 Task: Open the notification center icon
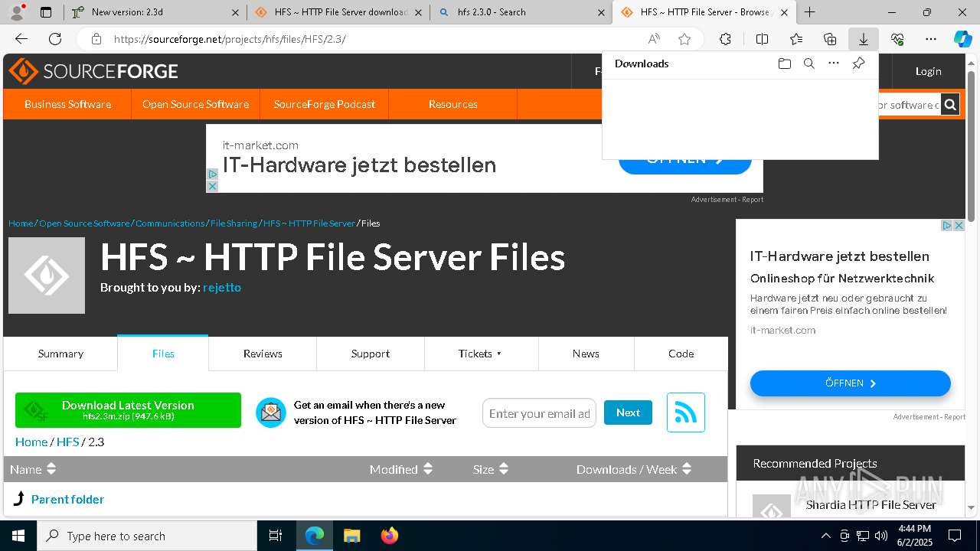click(x=955, y=536)
